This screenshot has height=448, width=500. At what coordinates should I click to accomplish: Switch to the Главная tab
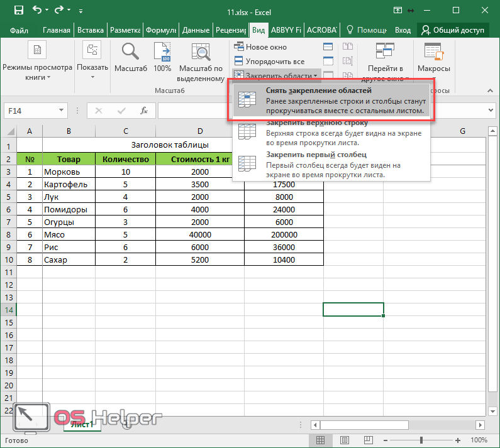pos(57,30)
